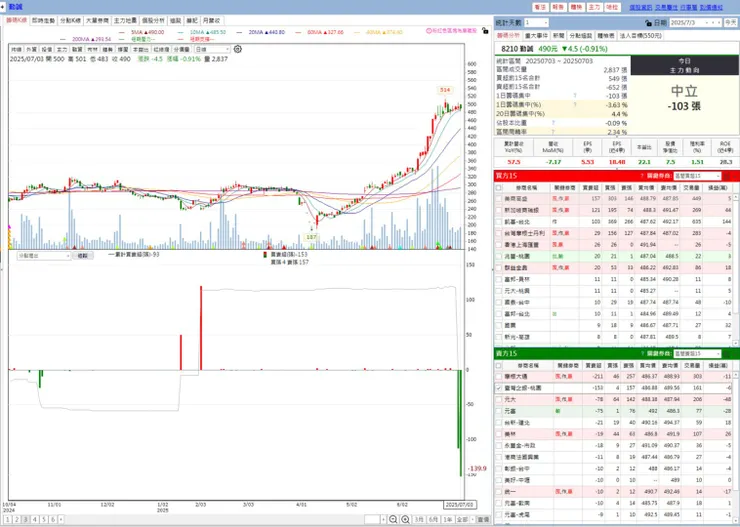Click the question mark in the 買方15 header
The width and height of the screenshot is (740, 527).
coord(642,176)
